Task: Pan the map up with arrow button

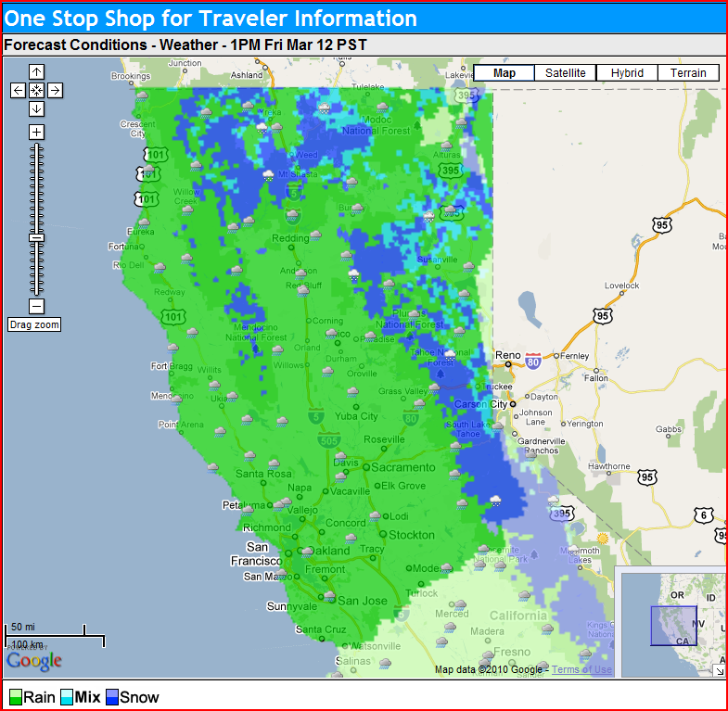Action: (x=36, y=71)
